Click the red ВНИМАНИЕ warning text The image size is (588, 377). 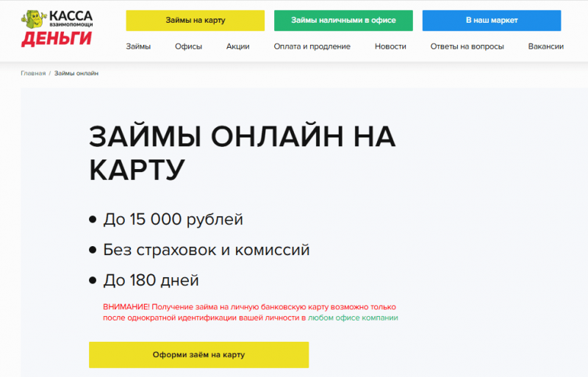click(x=249, y=306)
